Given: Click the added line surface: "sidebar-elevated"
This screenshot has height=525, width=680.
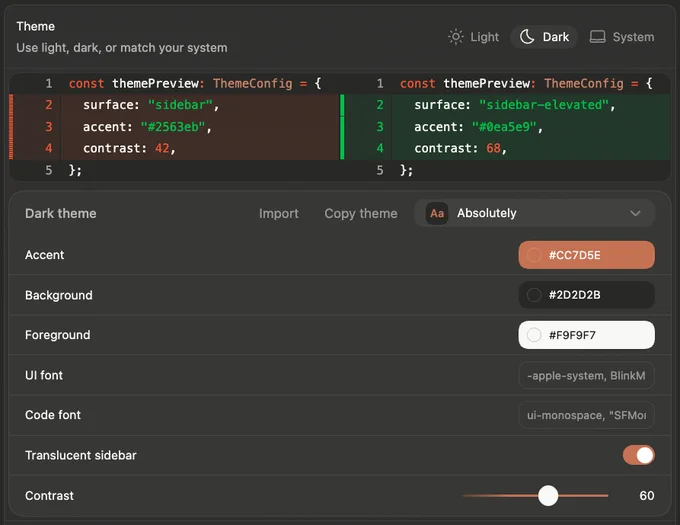Looking at the screenshot, I should click(505, 105).
